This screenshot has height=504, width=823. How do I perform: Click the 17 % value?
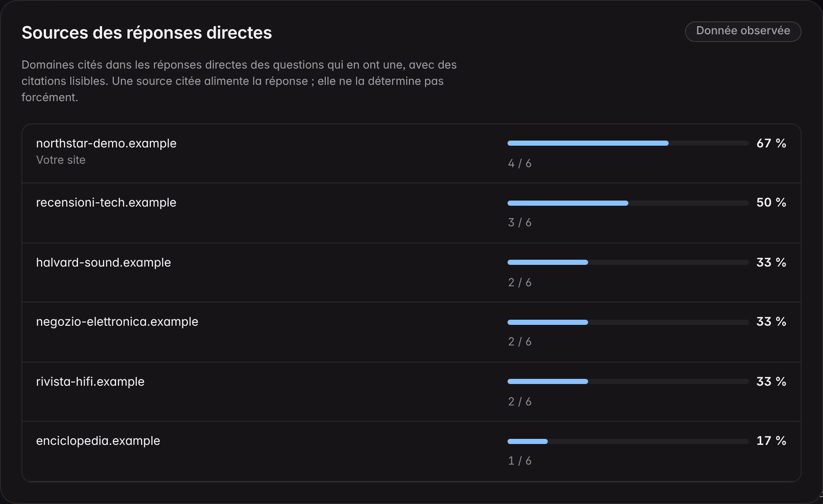pyautogui.click(x=771, y=441)
